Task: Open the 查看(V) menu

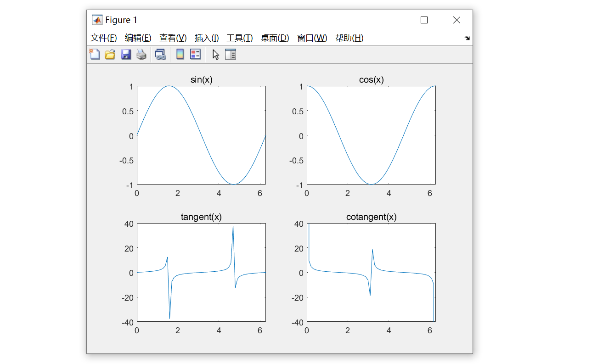Action: pyautogui.click(x=173, y=38)
